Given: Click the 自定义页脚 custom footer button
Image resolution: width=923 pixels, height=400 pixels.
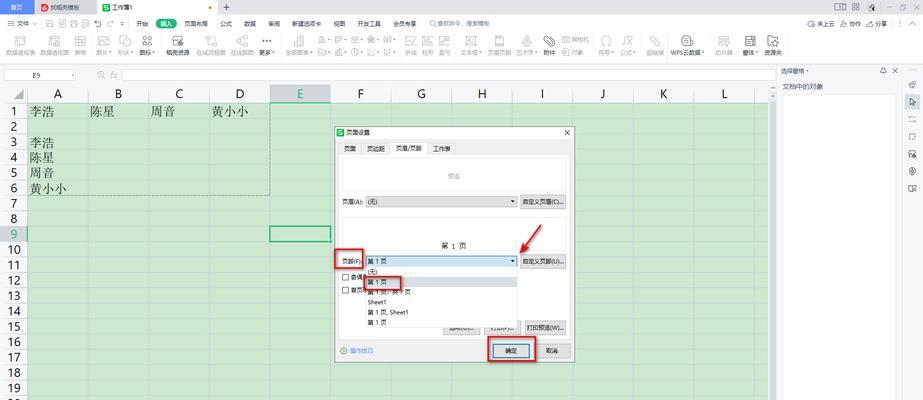Looking at the screenshot, I should (x=543, y=261).
